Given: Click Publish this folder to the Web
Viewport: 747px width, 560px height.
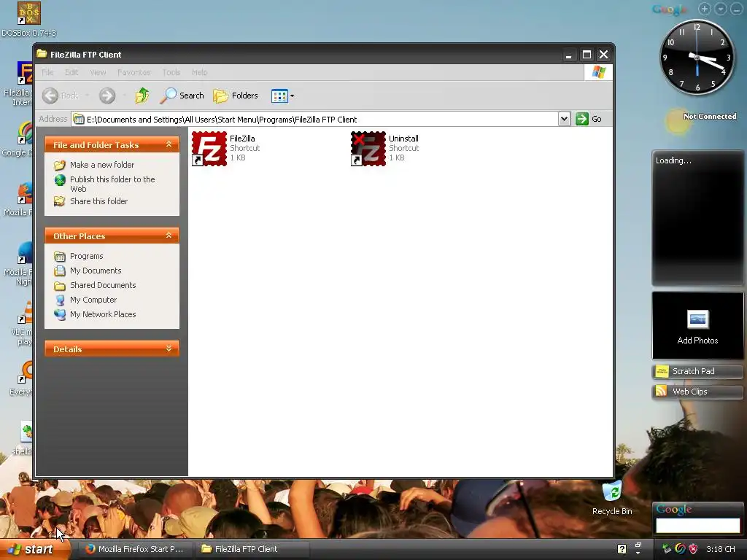Looking at the screenshot, I should click(x=104, y=184).
